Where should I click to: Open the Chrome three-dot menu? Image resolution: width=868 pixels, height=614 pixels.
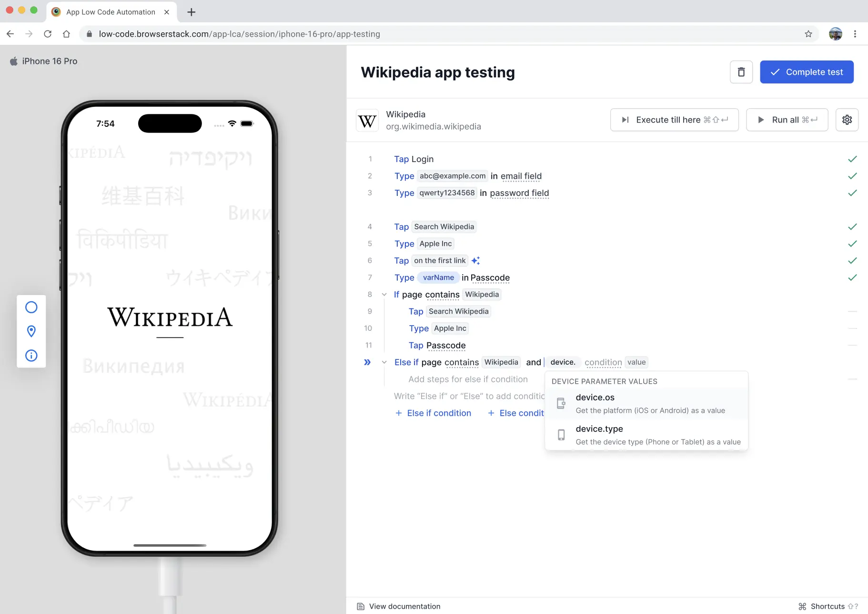(855, 34)
